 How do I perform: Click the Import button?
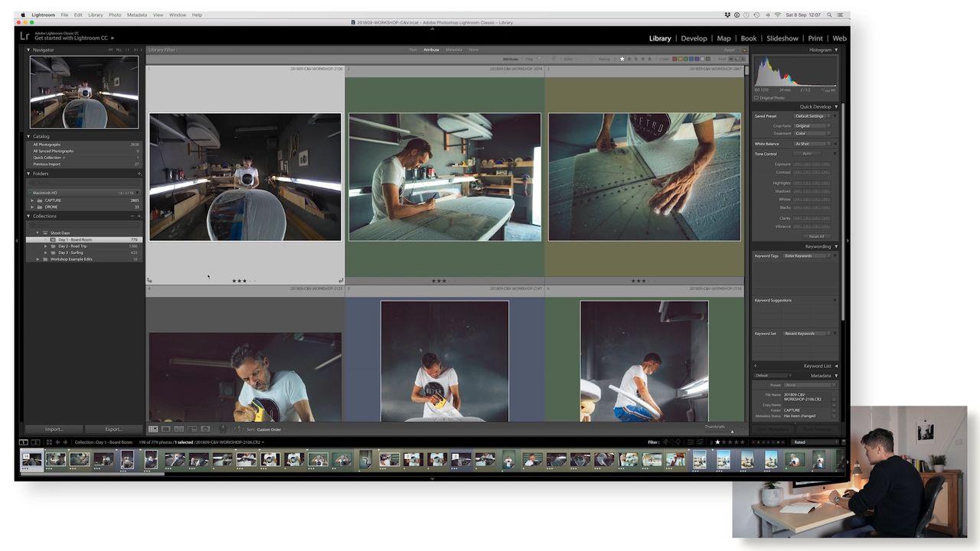[x=54, y=429]
